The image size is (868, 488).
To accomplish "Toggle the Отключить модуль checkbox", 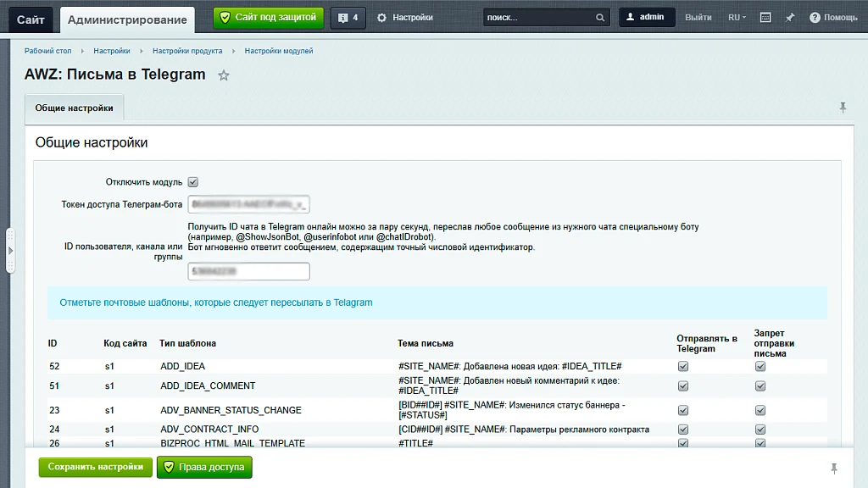I will coord(193,182).
